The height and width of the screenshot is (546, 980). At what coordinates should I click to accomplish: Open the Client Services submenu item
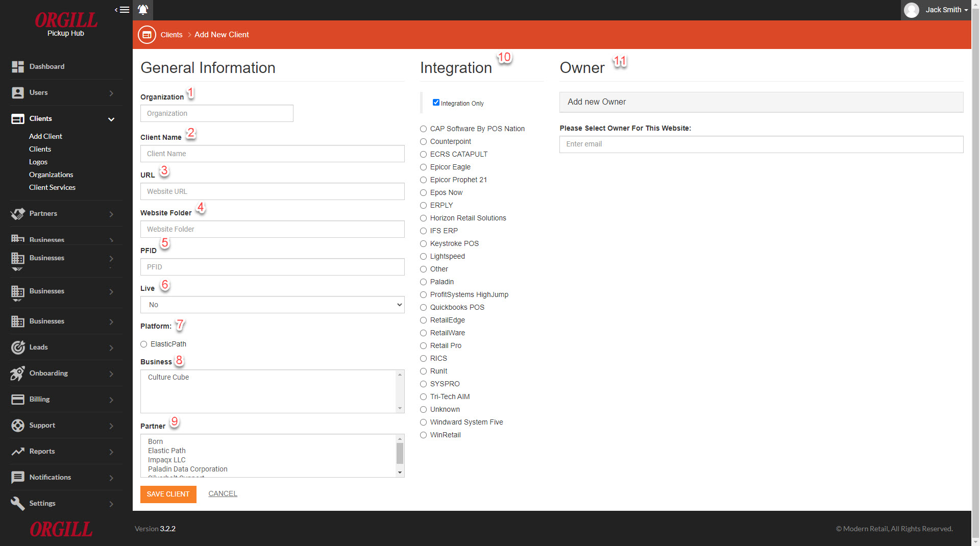pyautogui.click(x=52, y=187)
